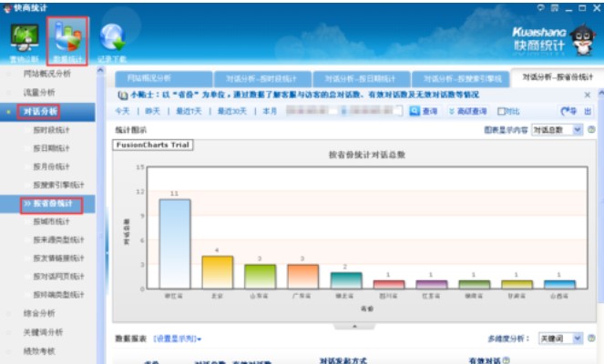The width and height of the screenshot is (604, 364).
Task: Click the 对话发起方式 column header
Action: (343, 360)
